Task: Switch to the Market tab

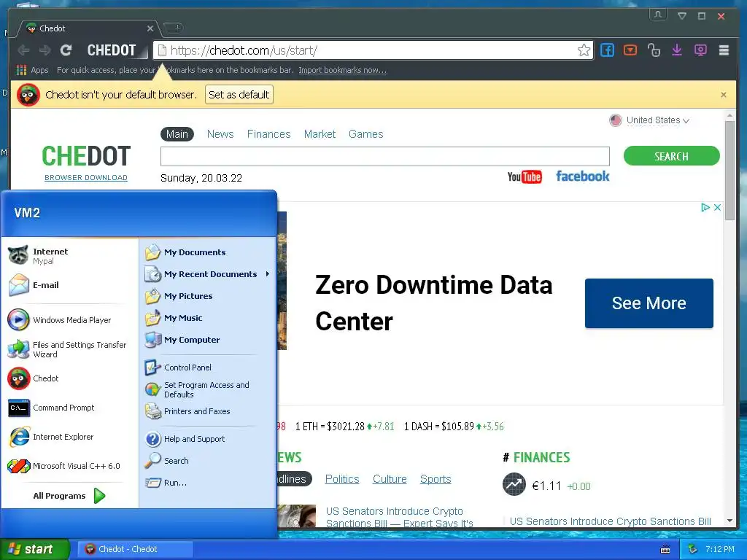Action: pos(320,134)
